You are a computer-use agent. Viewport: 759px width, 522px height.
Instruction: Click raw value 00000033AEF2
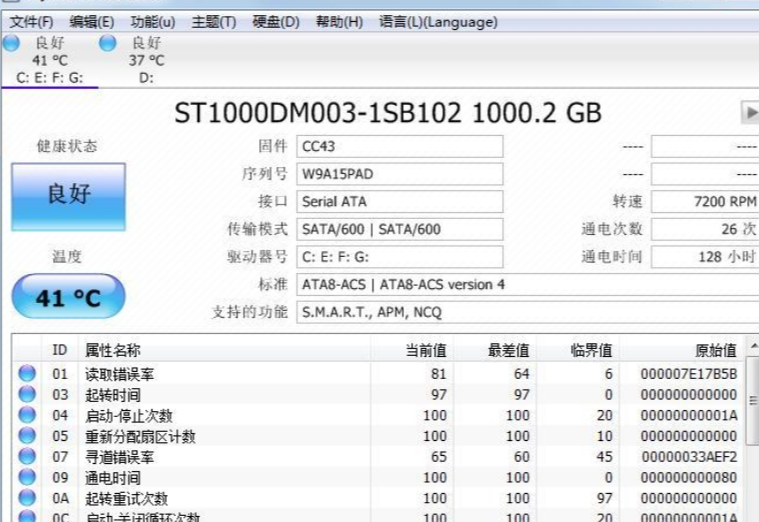(x=689, y=457)
